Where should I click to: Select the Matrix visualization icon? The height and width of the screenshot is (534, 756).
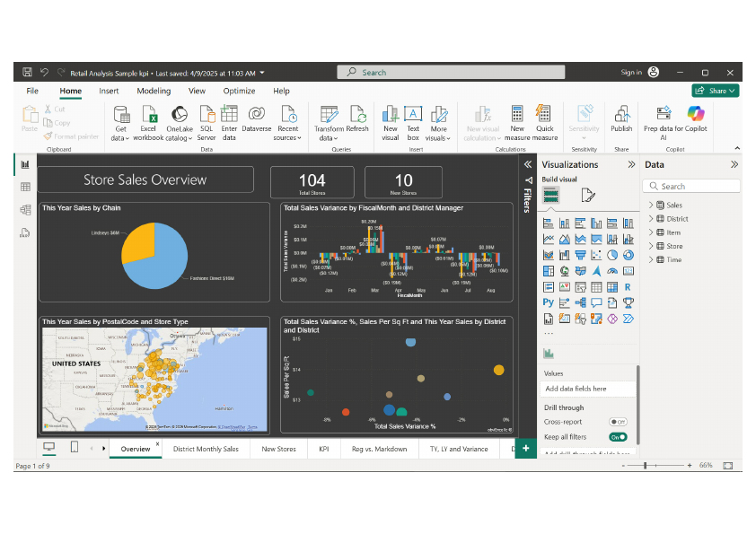612,287
